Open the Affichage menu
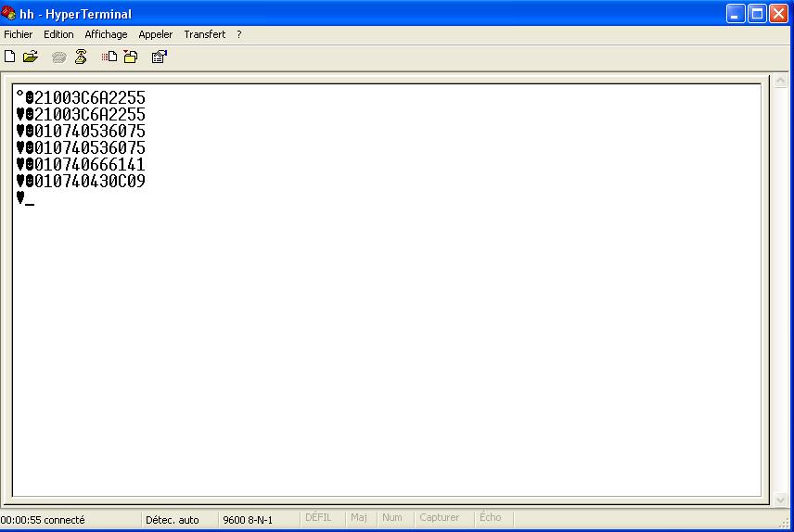Image resolution: width=794 pixels, height=532 pixels. [x=106, y=34]
